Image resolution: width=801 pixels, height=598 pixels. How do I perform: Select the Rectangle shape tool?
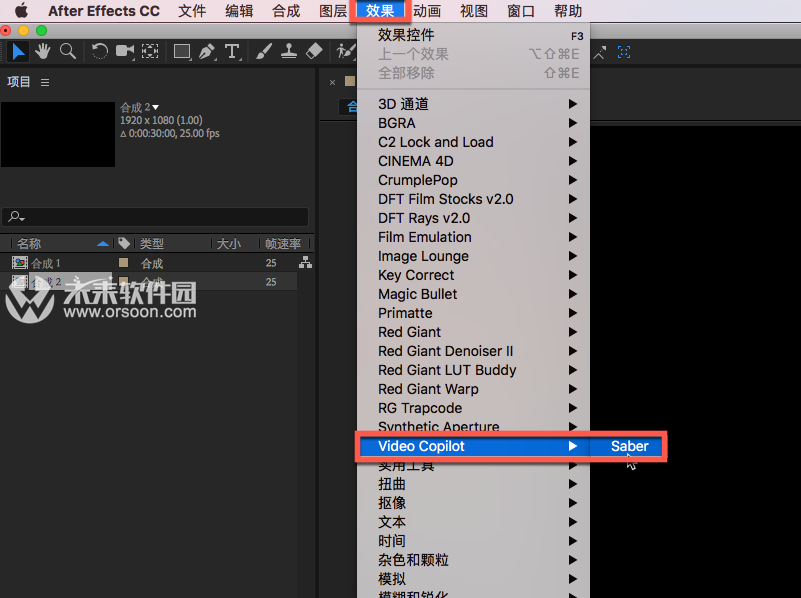pos(182,52)
